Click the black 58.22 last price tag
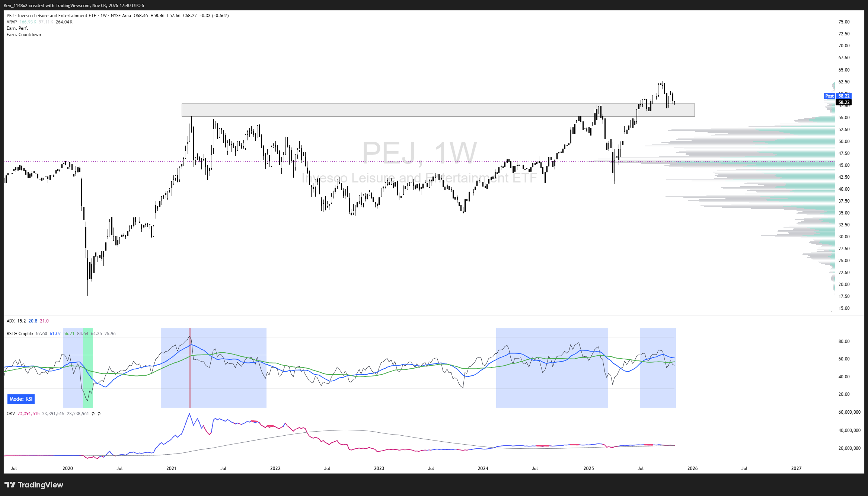 [x=843, y=102]
